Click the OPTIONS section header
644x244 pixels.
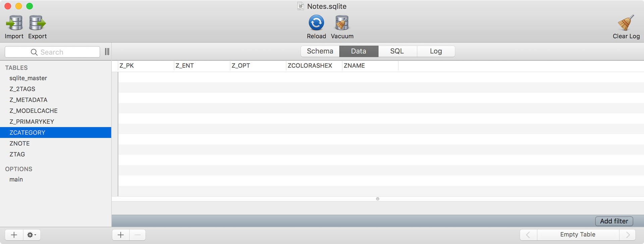coord(19,169)
